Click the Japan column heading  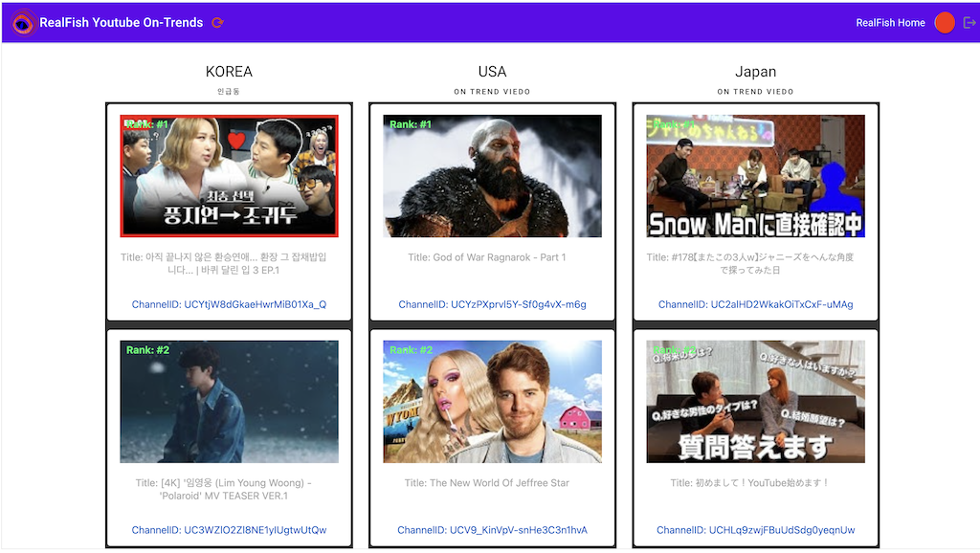pyautogui.click(x=756, y=72)
